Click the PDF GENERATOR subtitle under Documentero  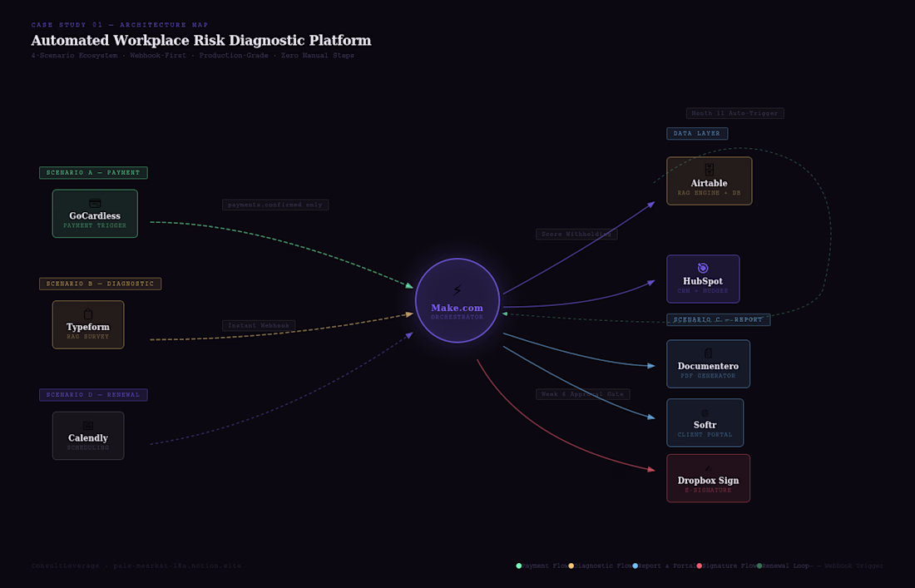tap(708, 376)
